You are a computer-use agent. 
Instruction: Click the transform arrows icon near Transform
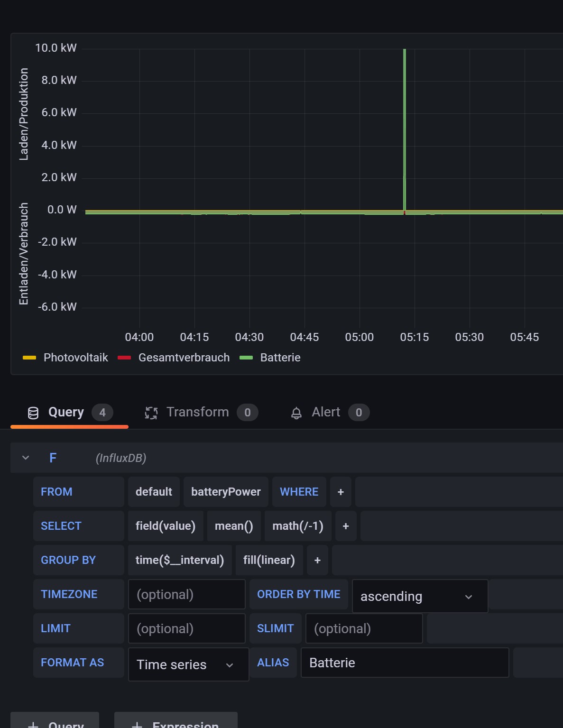(151, 412)
